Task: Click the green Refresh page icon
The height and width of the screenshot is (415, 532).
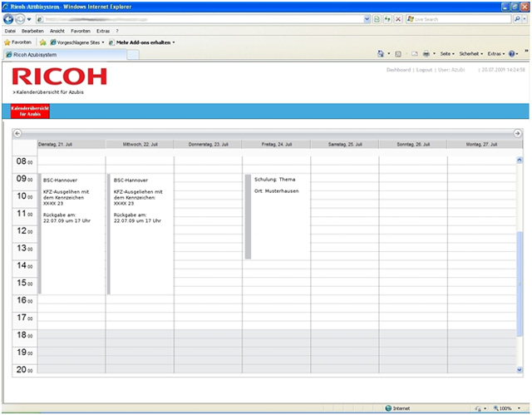Action: (x=388, y=19)
